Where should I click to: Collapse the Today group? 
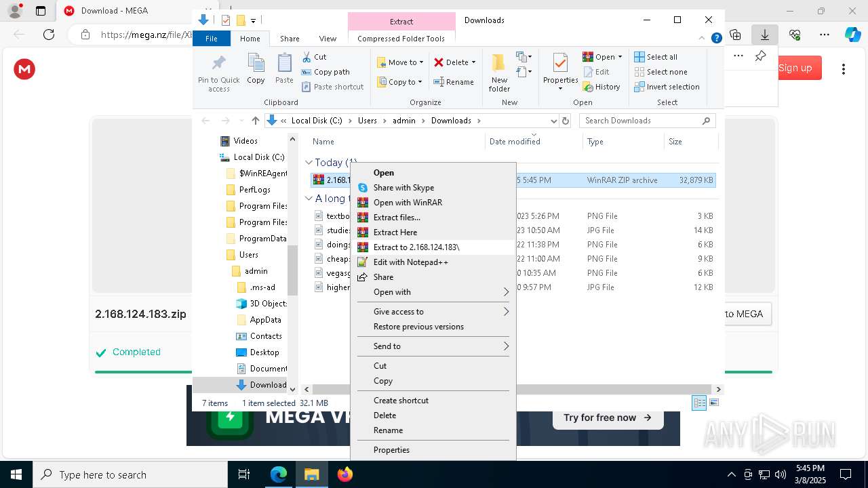pos(309,163)
